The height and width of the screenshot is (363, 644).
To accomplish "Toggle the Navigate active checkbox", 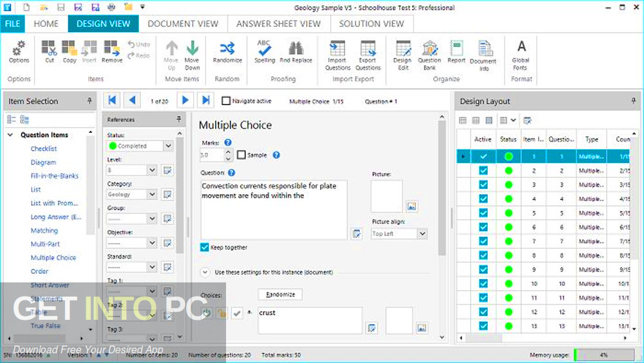I will coord(226,101).
